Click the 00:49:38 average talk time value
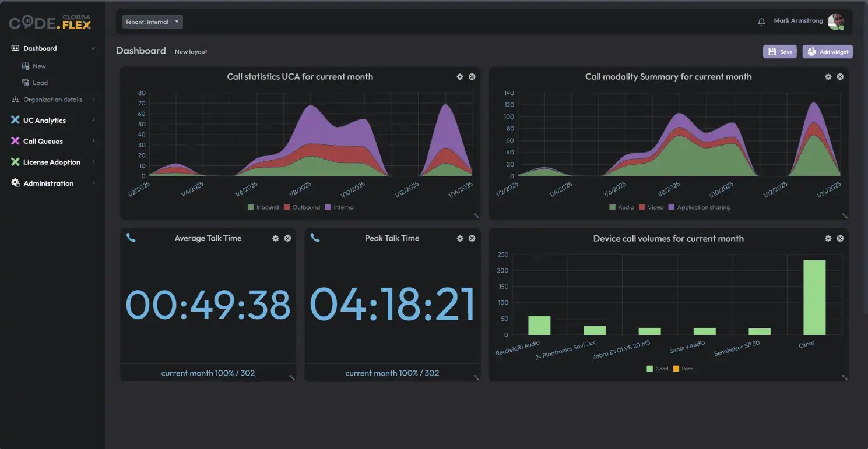The width and height of the screenshot is (868, 449). (x=208, y=305)
